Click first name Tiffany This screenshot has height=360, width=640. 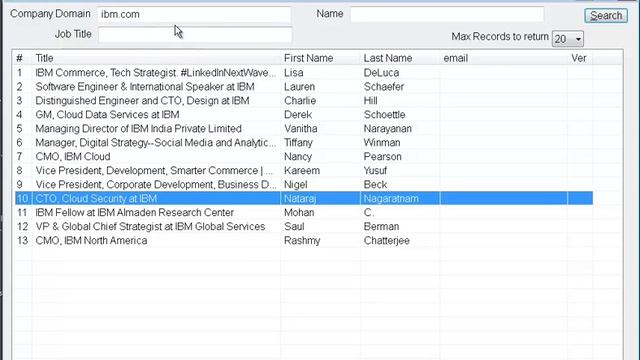298,142
